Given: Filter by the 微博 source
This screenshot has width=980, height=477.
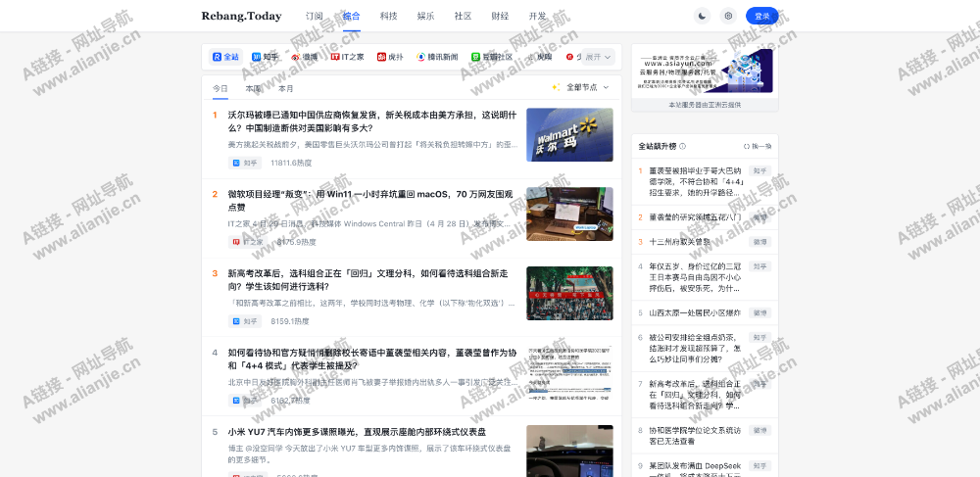Looking at the screenshot, I should pos(305,57).
